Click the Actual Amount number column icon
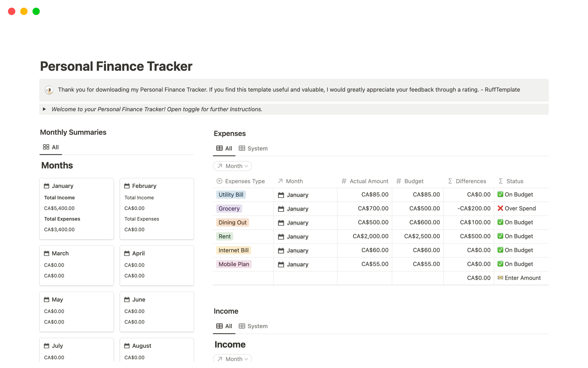588x368 pixels. click(x=344, y=181)
